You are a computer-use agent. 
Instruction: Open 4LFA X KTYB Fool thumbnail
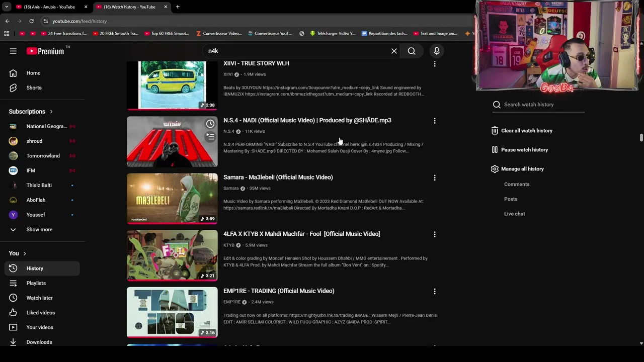point(172,255)
